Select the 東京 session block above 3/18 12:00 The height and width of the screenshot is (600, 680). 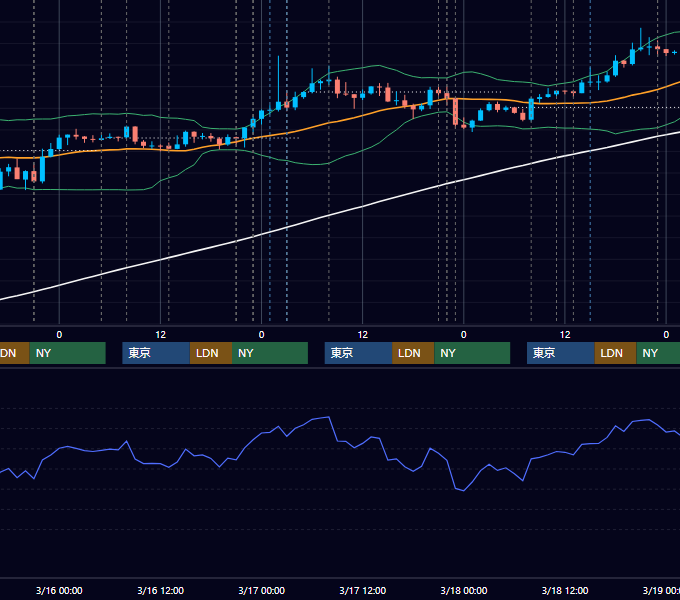click(560, 353)
